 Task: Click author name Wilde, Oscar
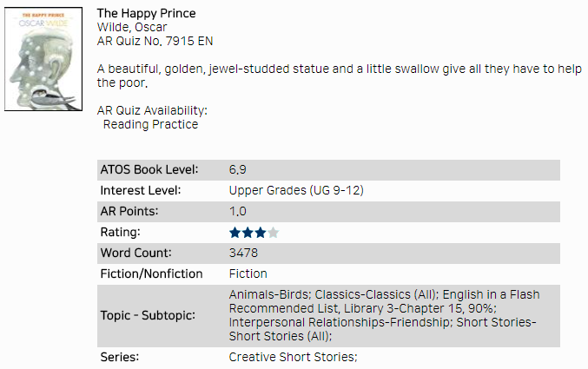pos(132,27)
